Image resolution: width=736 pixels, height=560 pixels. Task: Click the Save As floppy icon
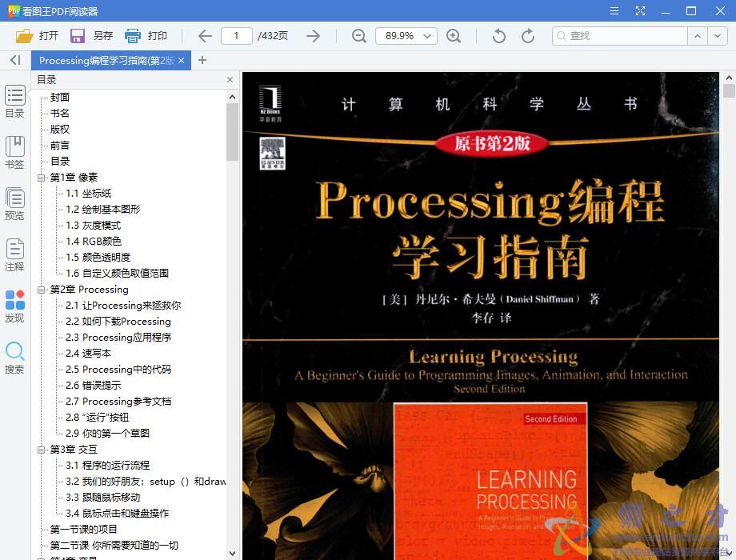78,36
